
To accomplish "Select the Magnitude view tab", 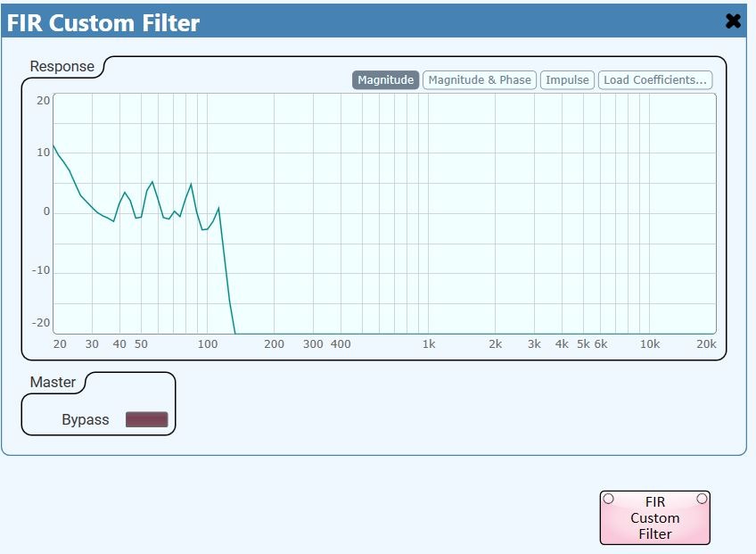I will coord(385,80).
